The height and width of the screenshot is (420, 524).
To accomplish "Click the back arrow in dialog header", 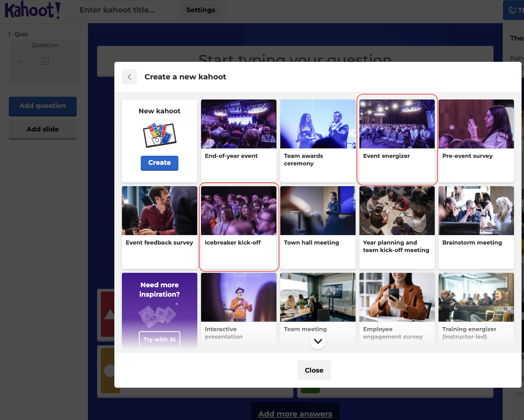I will (129, 77).
